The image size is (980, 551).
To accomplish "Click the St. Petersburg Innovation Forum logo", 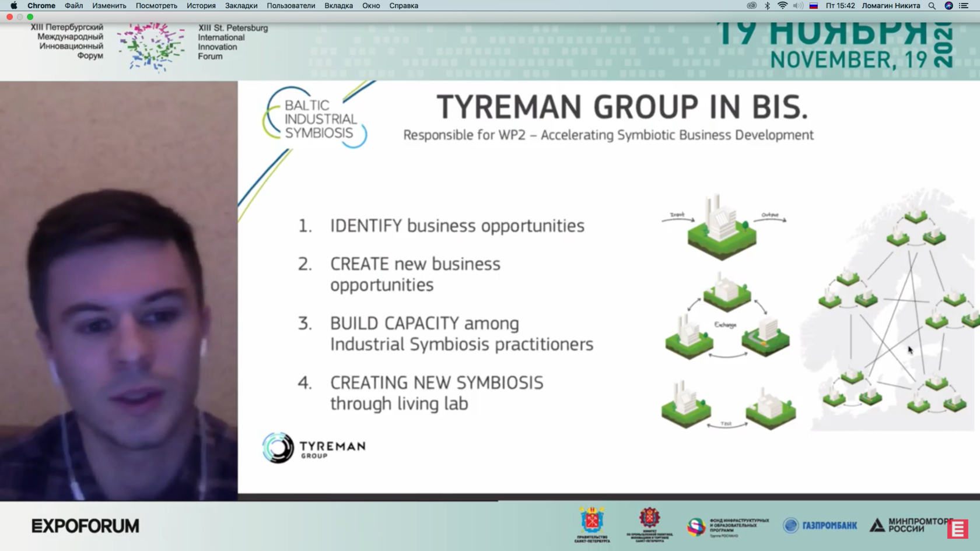I will 150,47.
